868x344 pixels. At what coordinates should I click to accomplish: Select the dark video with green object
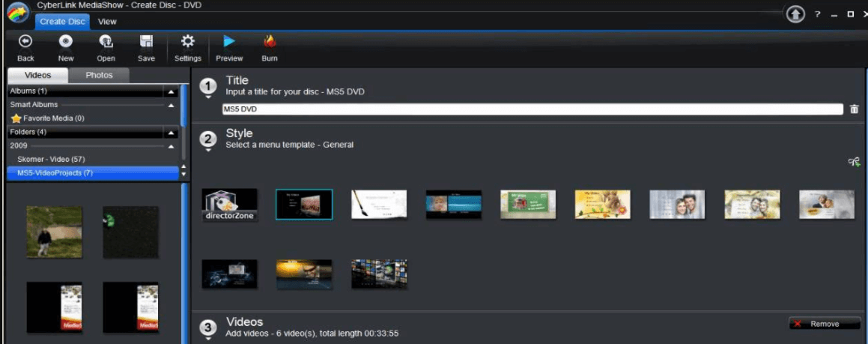click(130, 232)
